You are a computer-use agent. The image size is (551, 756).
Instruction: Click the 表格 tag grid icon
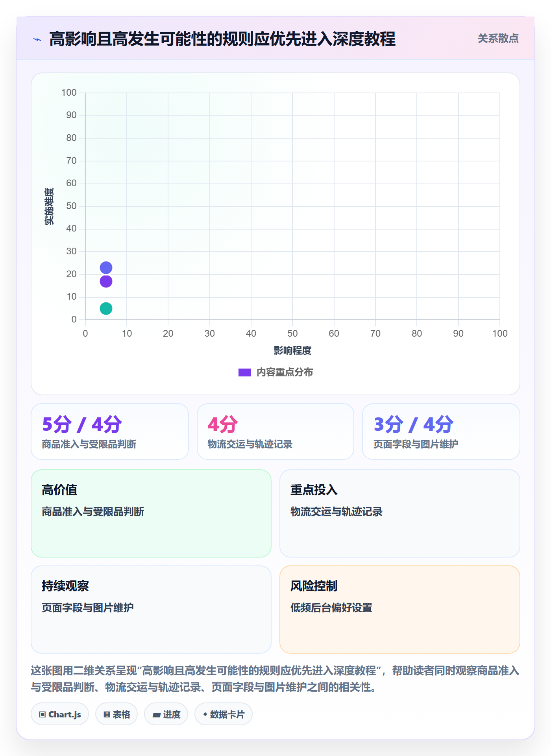(107, 714)
